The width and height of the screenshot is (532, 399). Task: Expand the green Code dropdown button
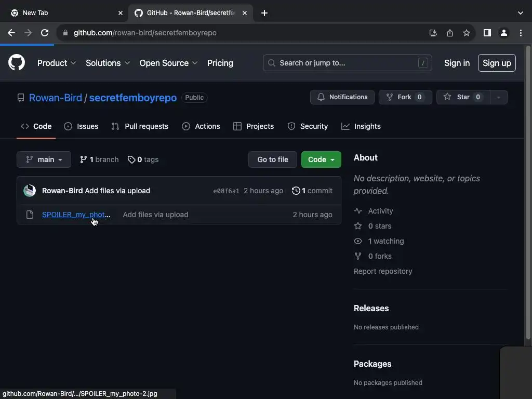(x=321, y=159)
